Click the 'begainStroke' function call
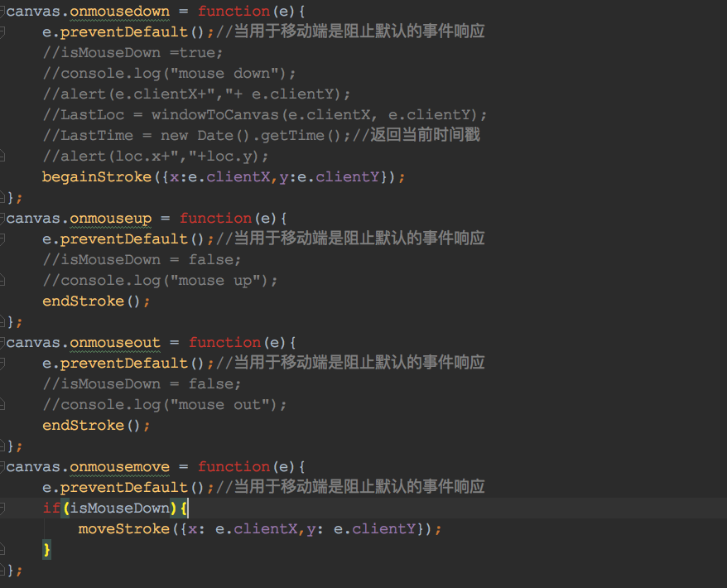 (x=97, y=176)
